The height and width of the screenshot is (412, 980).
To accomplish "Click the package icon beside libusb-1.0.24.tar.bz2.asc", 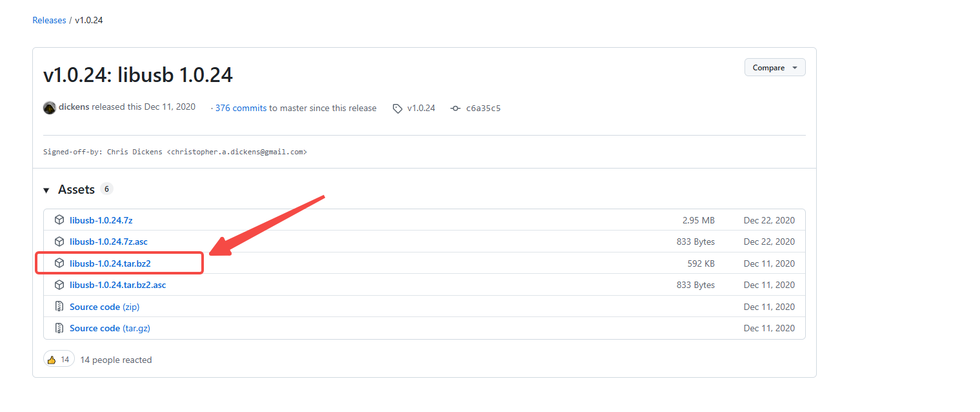I will coord(59,285).
